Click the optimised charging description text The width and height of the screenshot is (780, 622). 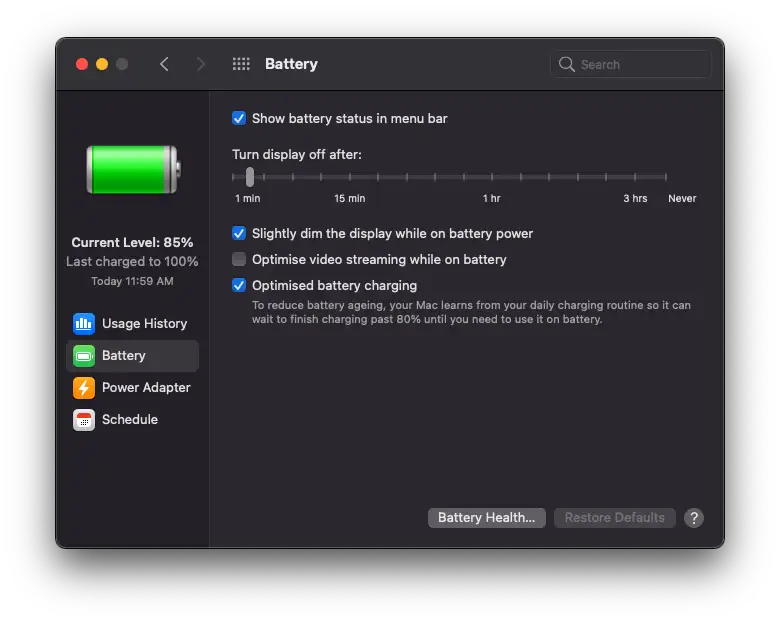tap(471, 312)
